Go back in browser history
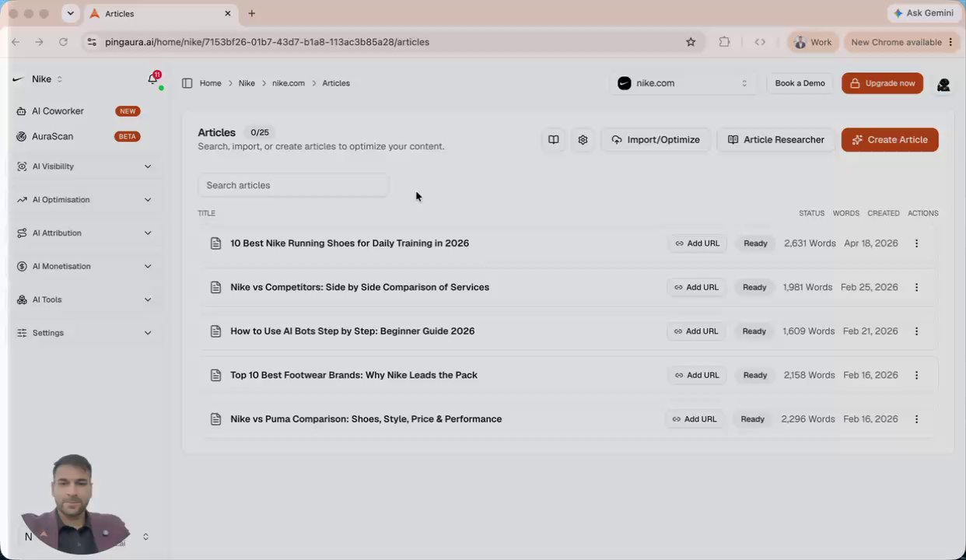 click(x=16, y=42)
